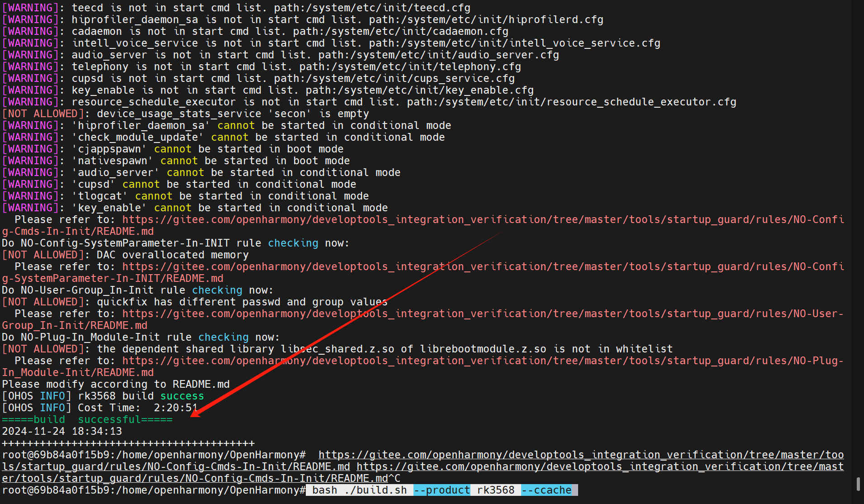
Task: Click the telephony.cfg warning line
Action: point(261,67)
